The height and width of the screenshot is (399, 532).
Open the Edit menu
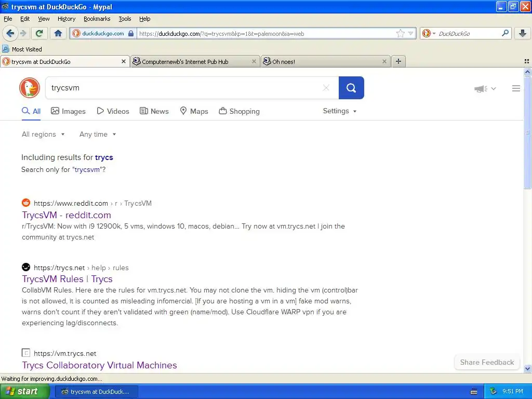pos(25,19)
